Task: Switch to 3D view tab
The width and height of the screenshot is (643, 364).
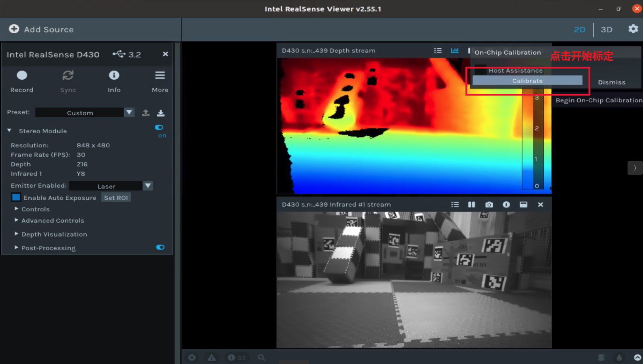Action: (x=606, y=30)
